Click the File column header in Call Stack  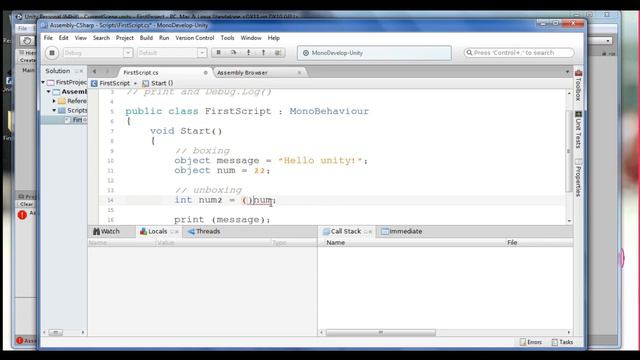tap(512, 242)
